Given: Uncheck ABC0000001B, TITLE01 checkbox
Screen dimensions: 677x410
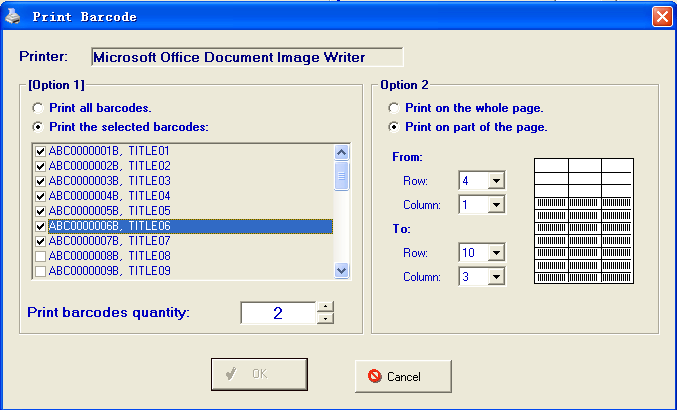Looking at the screenshot, I should 40,151.
